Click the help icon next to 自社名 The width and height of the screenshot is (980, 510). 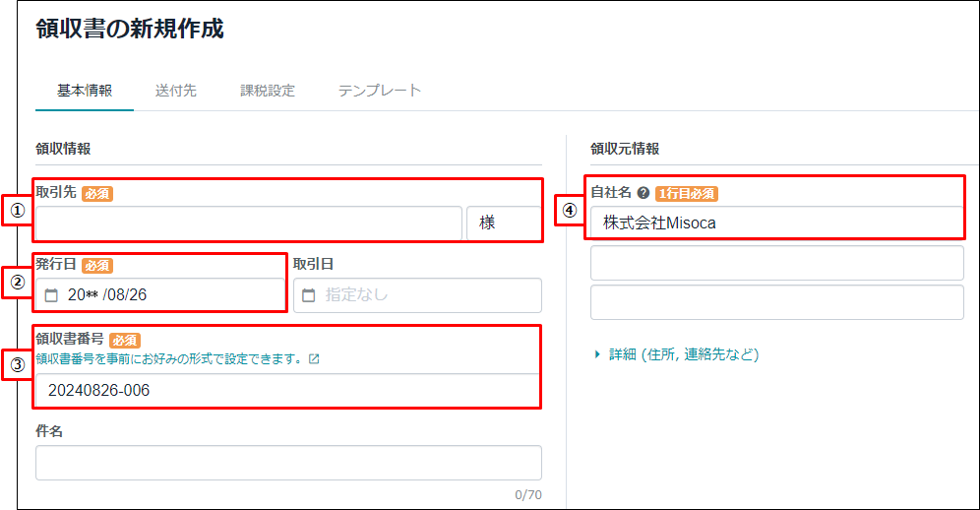(x=643, y=193)
